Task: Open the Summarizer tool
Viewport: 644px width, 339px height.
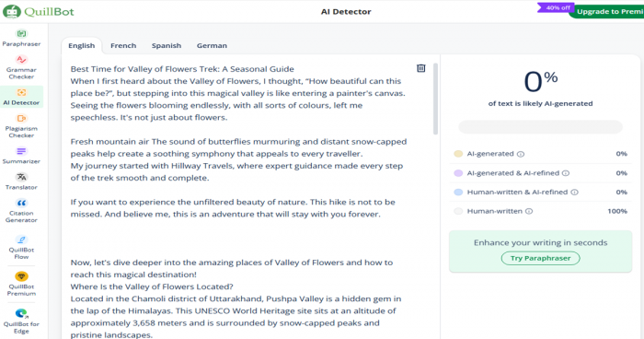Action: 21,156
